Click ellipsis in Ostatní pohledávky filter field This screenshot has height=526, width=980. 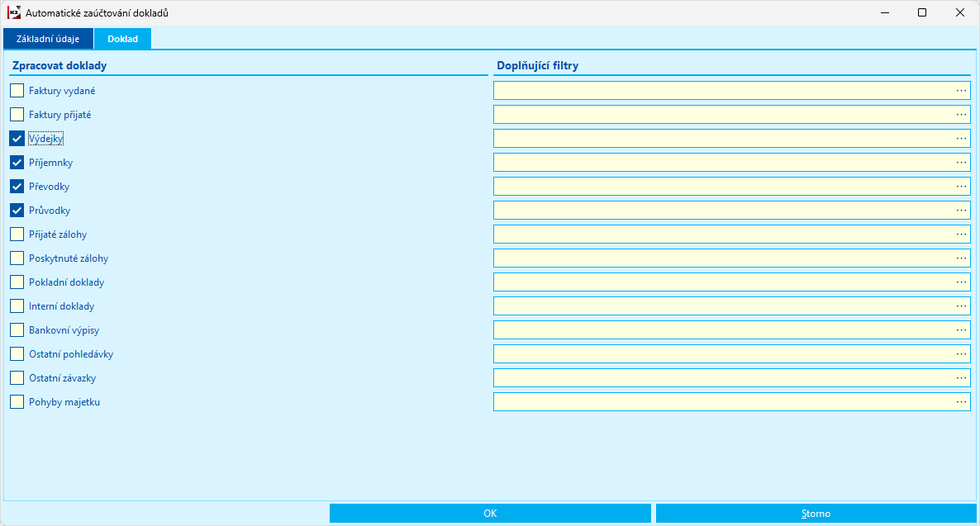pos(961,353)
